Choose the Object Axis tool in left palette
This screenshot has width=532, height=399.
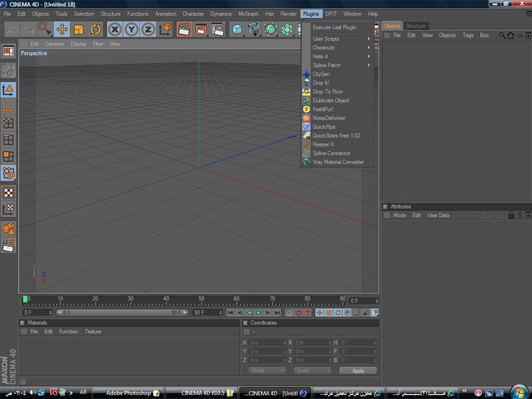click(8, 107)
